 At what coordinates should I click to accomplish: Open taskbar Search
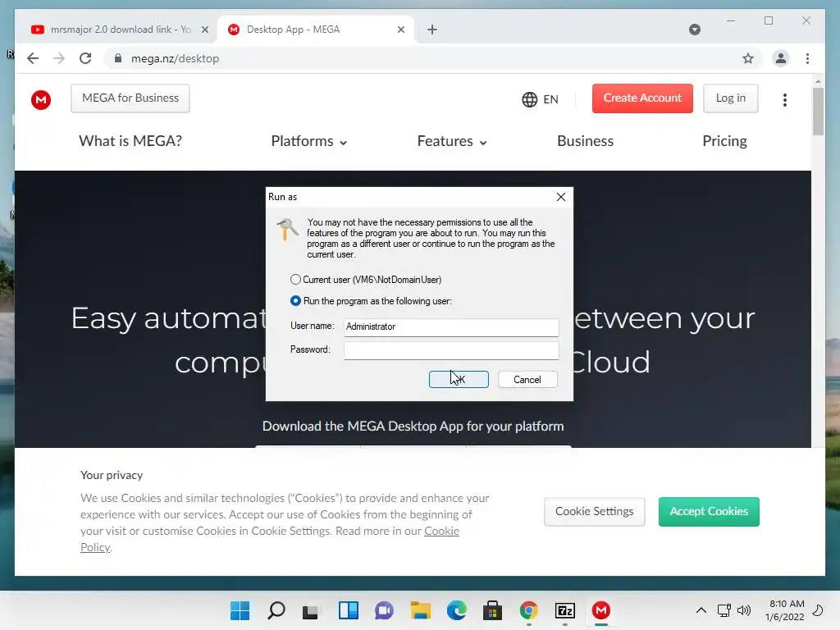(x=276, y=610)
